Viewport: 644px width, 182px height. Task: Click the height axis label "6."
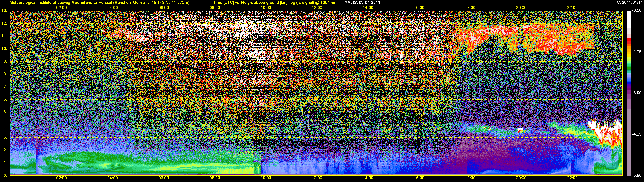pyautogui.click(x=5, y=99)
